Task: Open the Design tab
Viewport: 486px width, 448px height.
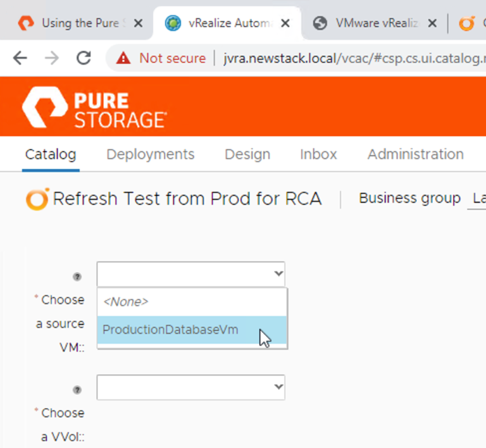Action: [x=247, y=154]
